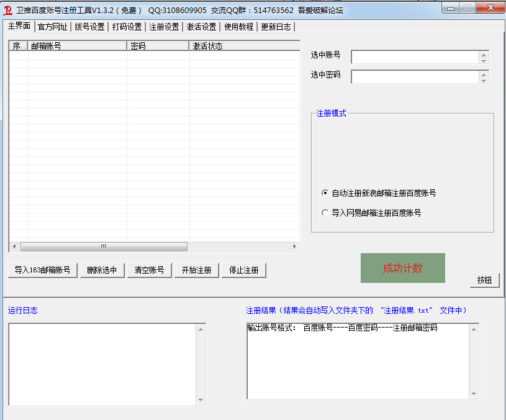Open the 激活设置 tab
The height and width of the screenshot is (420, 506).
pos(201,27)
